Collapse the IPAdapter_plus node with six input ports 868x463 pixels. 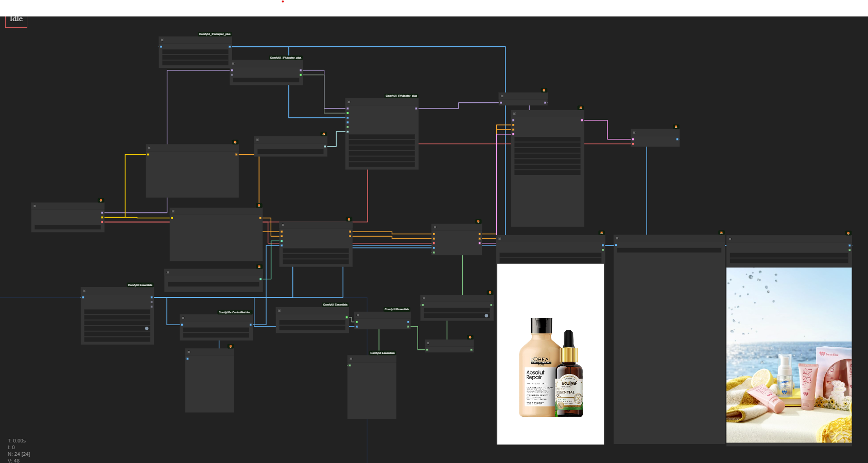click(x=349, y=102)
